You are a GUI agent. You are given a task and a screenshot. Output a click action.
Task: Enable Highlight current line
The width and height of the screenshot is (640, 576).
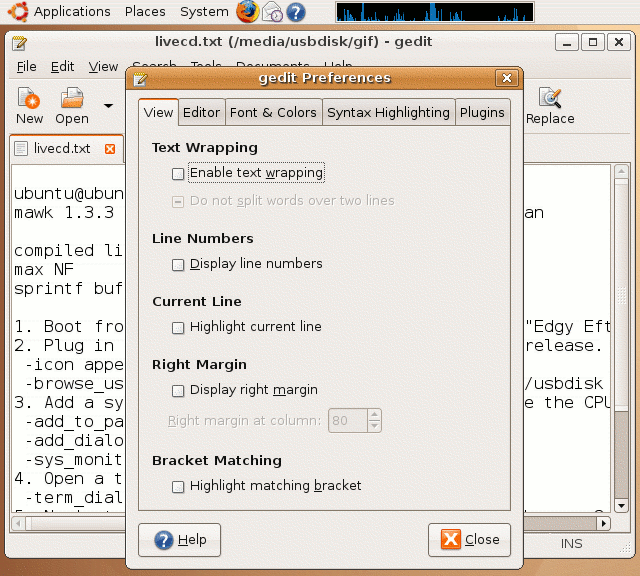coord(178,328)
